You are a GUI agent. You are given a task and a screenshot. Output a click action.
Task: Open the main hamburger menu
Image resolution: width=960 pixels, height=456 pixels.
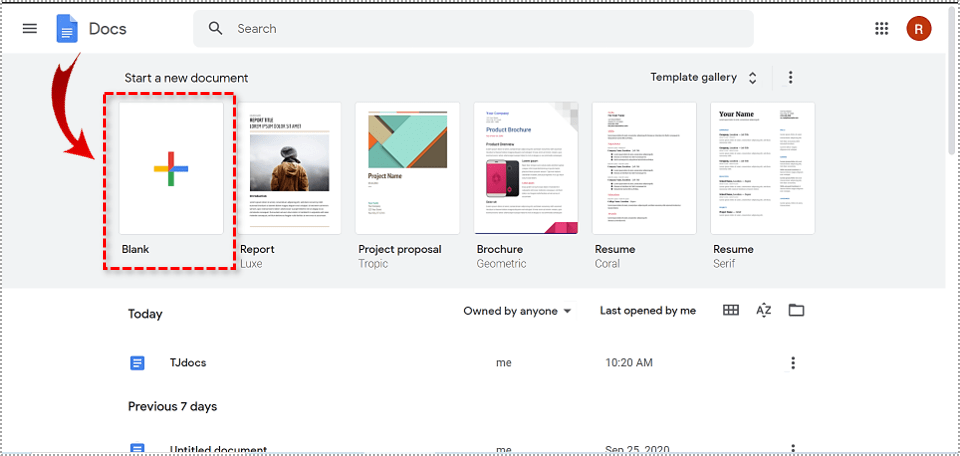pos(30,28)
